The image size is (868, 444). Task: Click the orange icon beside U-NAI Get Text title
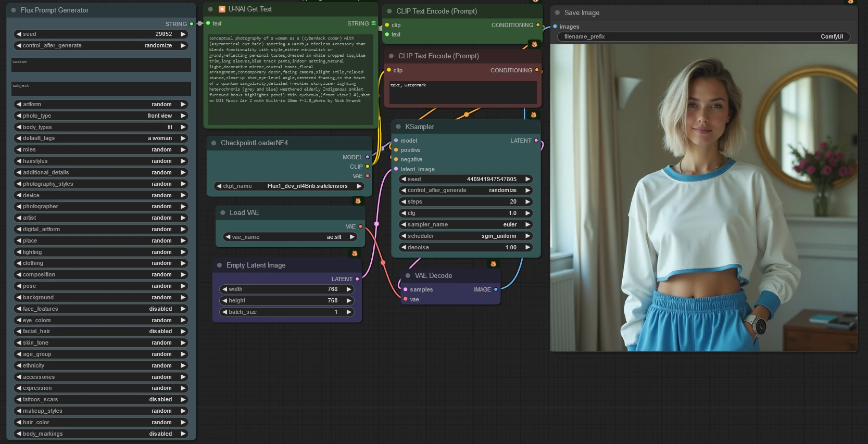pyautogui.click(x=222, y=9)
